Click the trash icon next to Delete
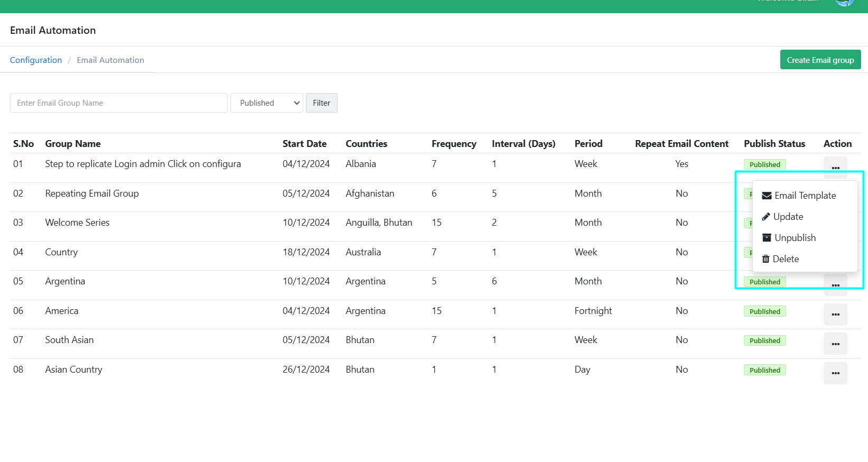The height and width of the screenshot is (462, 868). (766, 259)
